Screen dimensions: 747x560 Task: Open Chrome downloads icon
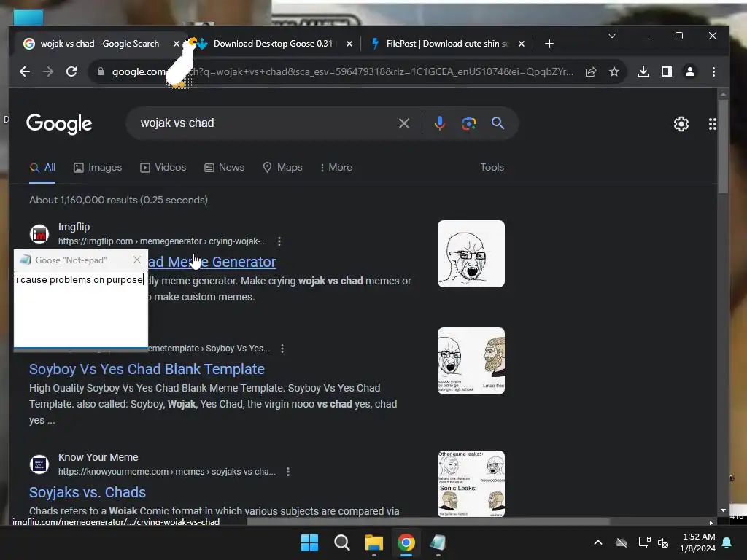[x=643, y=71]
